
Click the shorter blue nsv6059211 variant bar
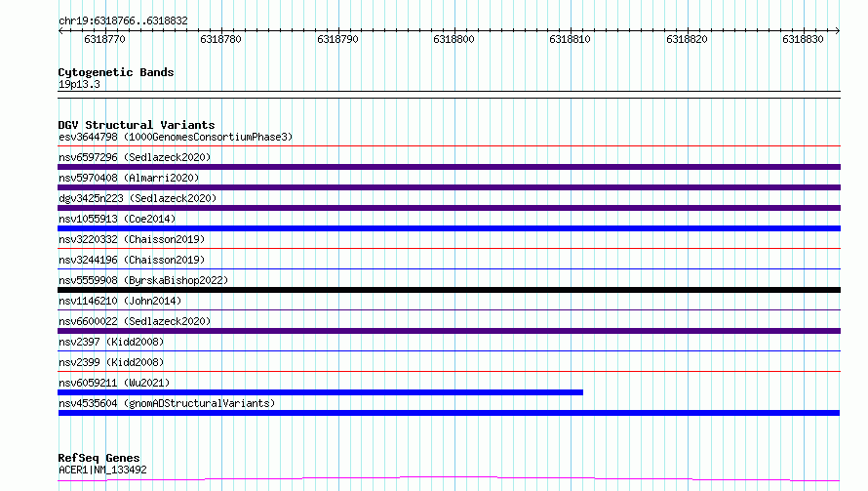(320, 392)
